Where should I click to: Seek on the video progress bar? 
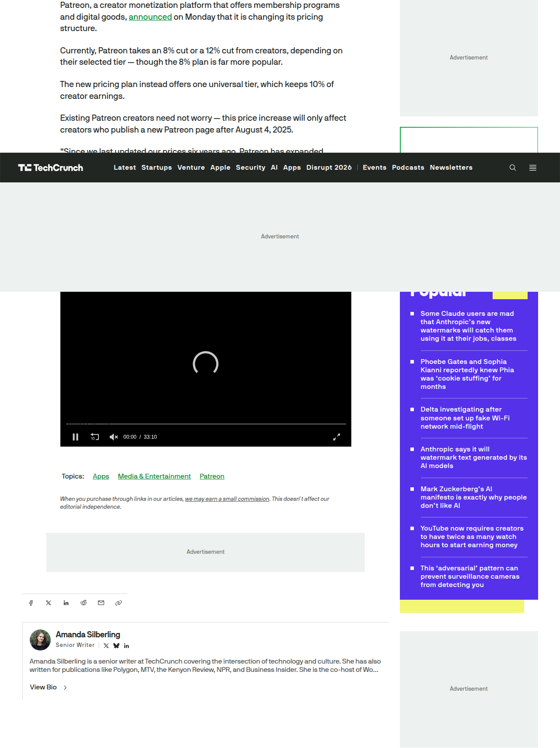click(x=206, y=424)
